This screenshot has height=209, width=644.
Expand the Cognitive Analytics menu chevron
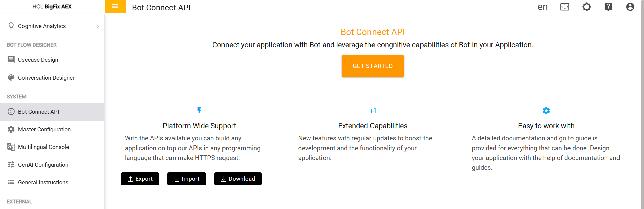pos(98,26)
